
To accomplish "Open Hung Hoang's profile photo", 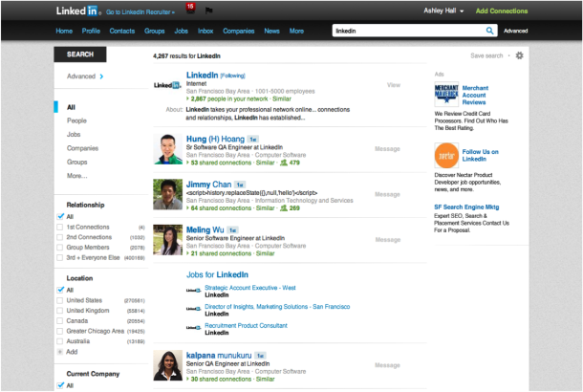I will [167, 149].
